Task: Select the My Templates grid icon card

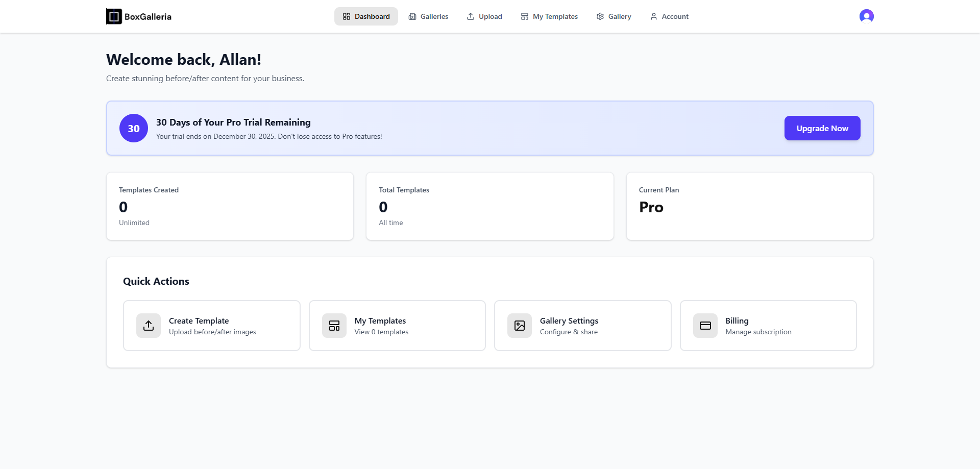Action: pyautogui.click(x=334, y=325)
